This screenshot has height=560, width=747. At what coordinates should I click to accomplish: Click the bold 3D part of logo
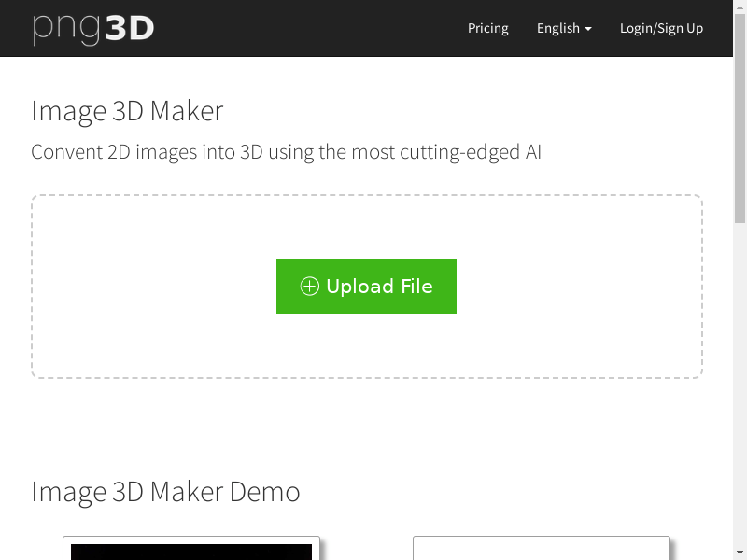pyautogui.click(x=130, y=28)
